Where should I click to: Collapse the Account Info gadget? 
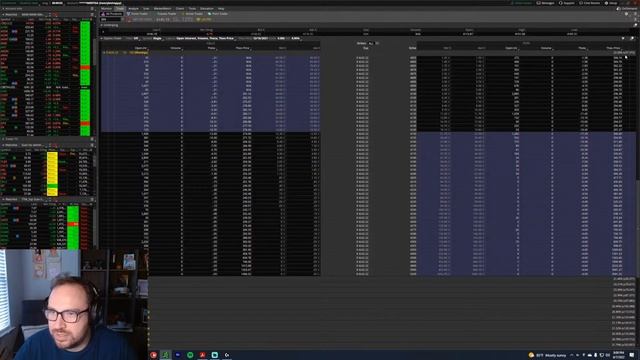(3, 9)
